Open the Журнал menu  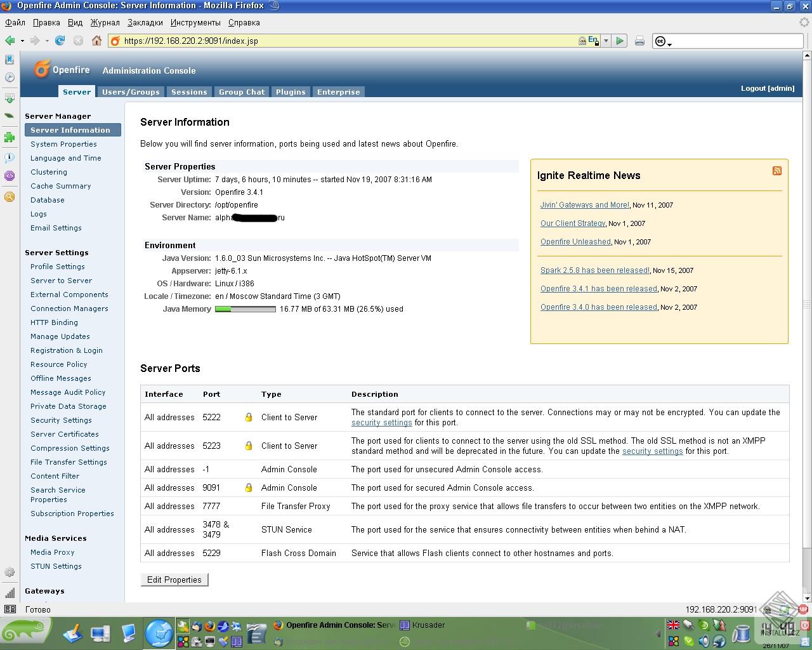[x=105, y=22]
